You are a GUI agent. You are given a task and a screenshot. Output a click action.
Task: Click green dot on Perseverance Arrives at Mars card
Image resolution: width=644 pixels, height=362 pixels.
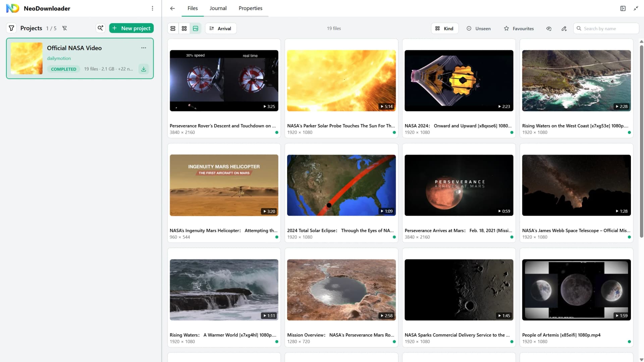512,237
